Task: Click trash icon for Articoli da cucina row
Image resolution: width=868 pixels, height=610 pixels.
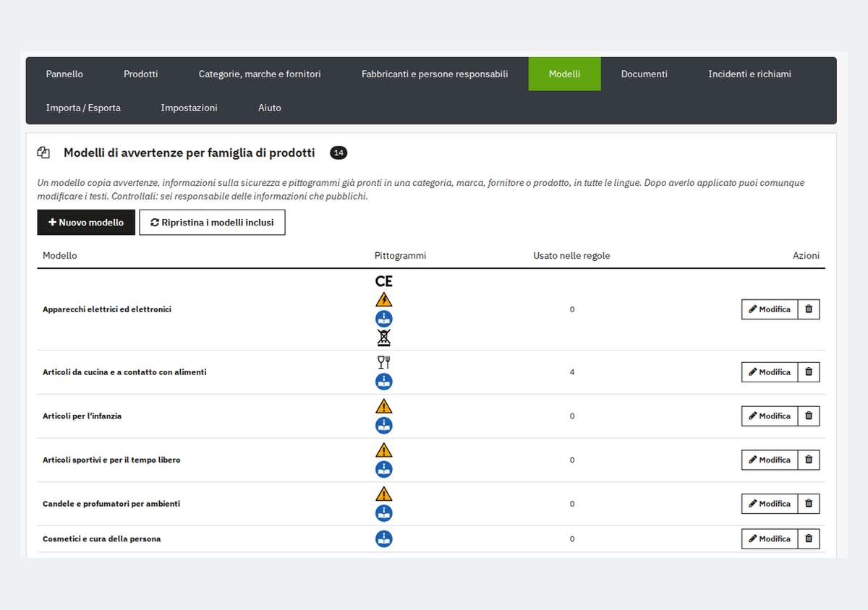Action: point(809,372)
